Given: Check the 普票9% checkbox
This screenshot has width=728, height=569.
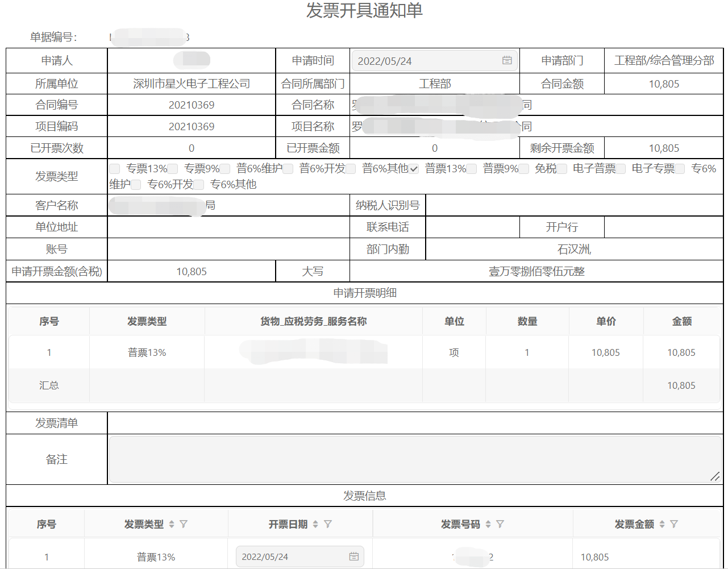Looking at the screenshot, I should coord(472,169).
